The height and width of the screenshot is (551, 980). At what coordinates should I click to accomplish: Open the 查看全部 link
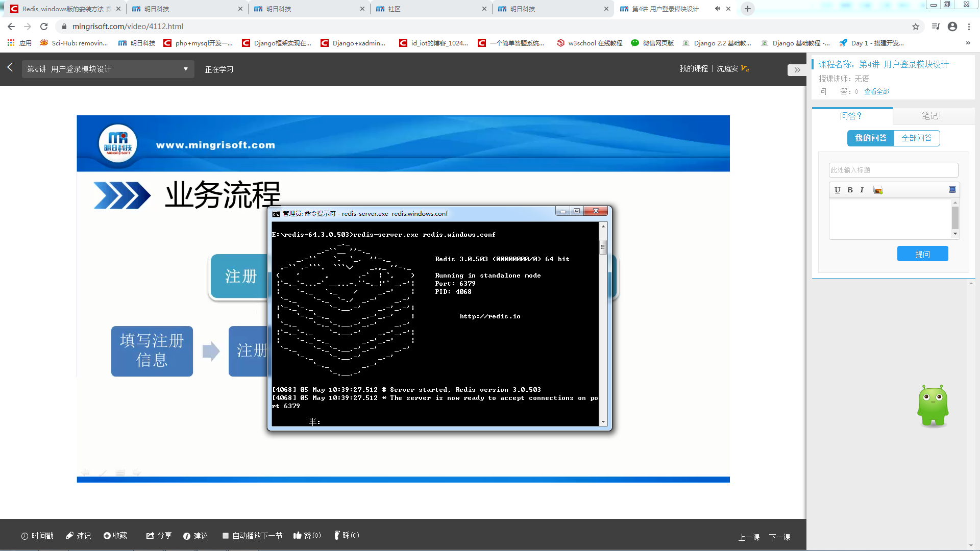click(876, 91)
